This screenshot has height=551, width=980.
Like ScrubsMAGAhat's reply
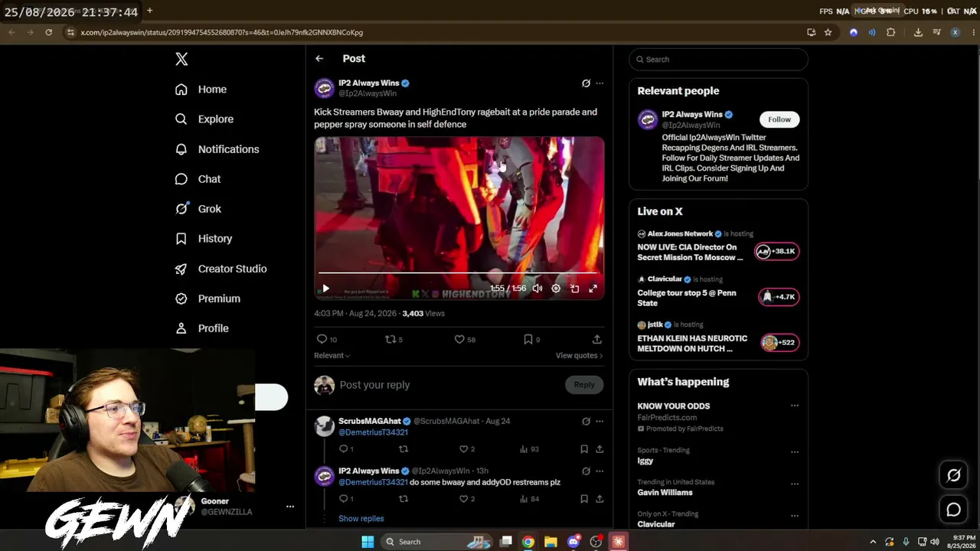[463, 449]
